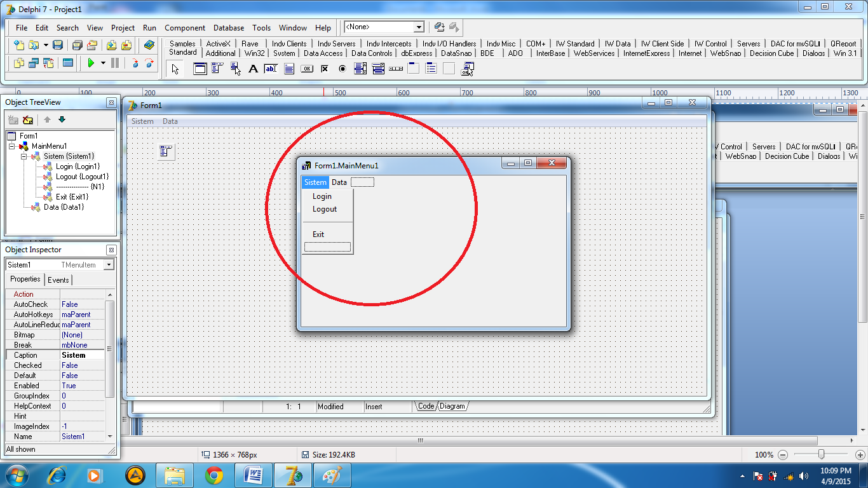Run the project with green arrow
868x488 pixels.
click(91, 63)
